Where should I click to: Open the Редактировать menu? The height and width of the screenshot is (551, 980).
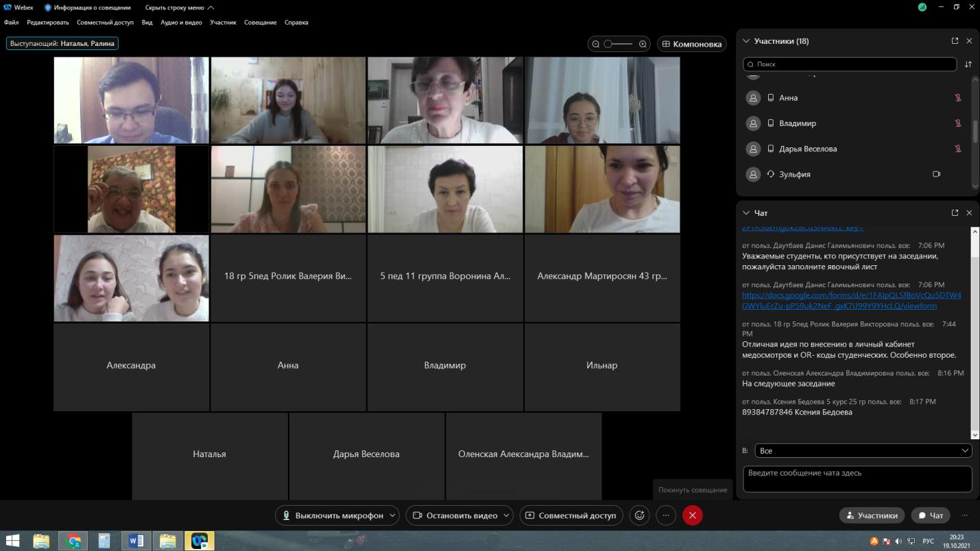(x=48, y=23)
